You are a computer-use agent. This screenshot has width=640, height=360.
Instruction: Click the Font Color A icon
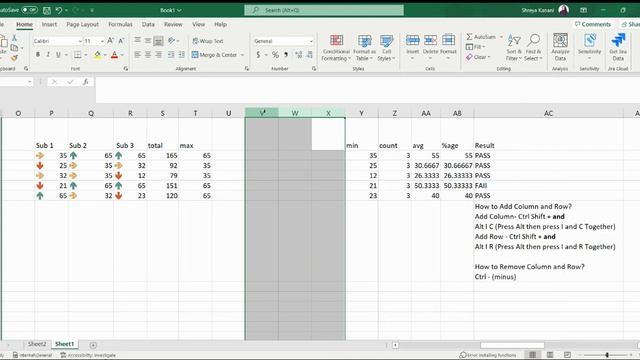[115, 54]
